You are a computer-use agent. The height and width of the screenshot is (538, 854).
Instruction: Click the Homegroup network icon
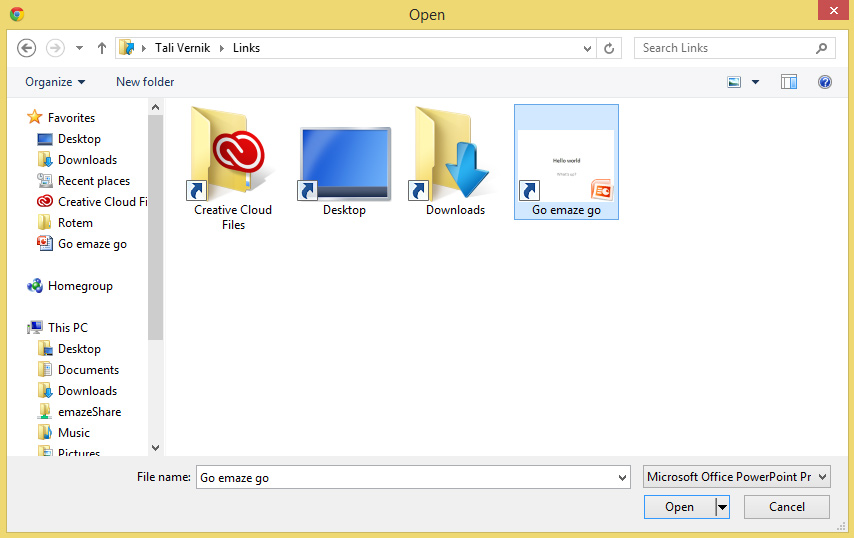(x=35, y=285)
